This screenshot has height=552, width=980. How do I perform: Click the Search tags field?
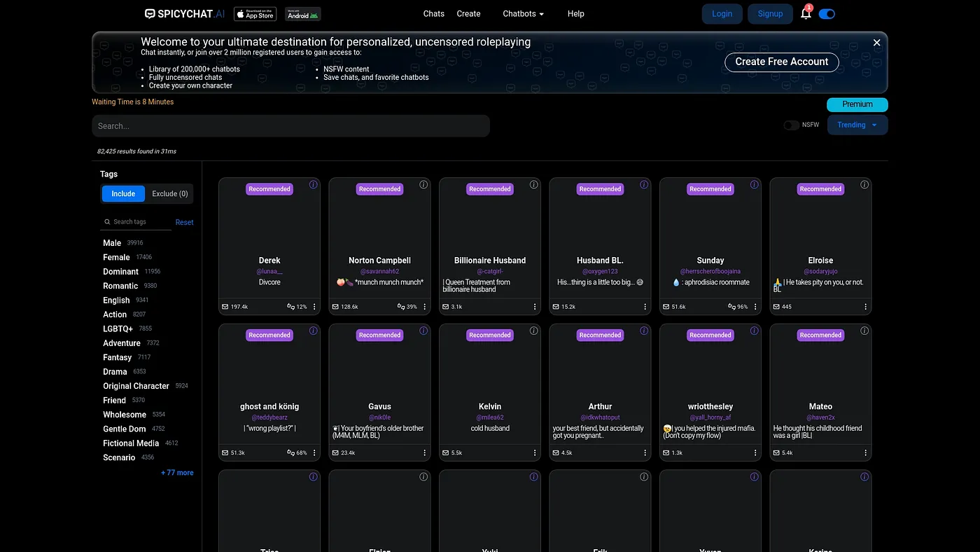[136, 222]
